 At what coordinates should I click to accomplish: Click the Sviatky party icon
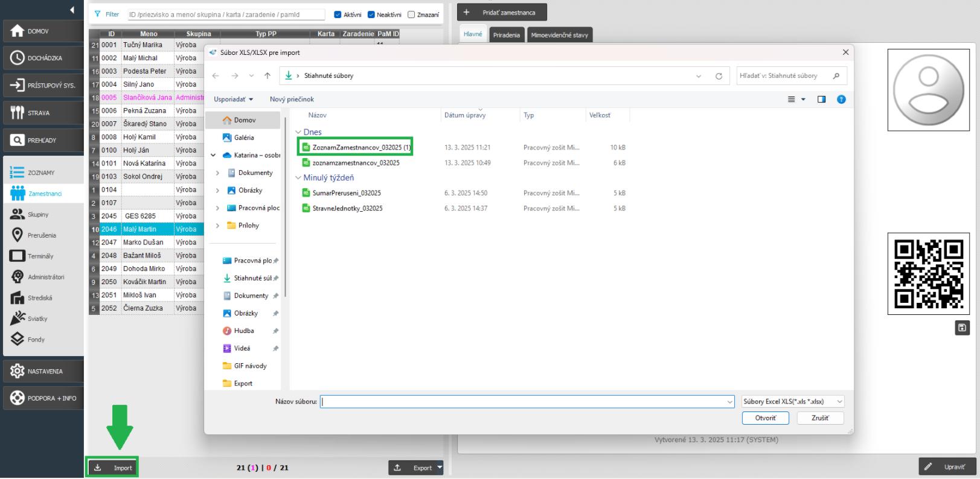[x=18, y=319]
